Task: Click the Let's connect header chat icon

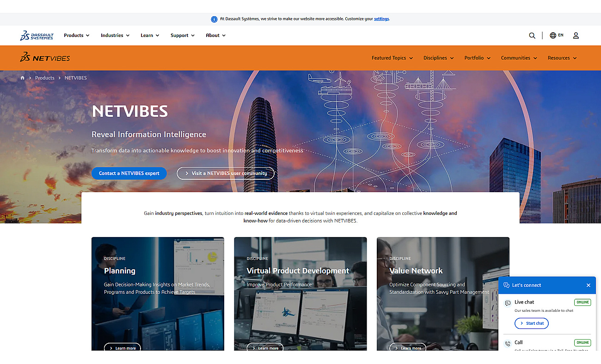Action: click(506, 285)
